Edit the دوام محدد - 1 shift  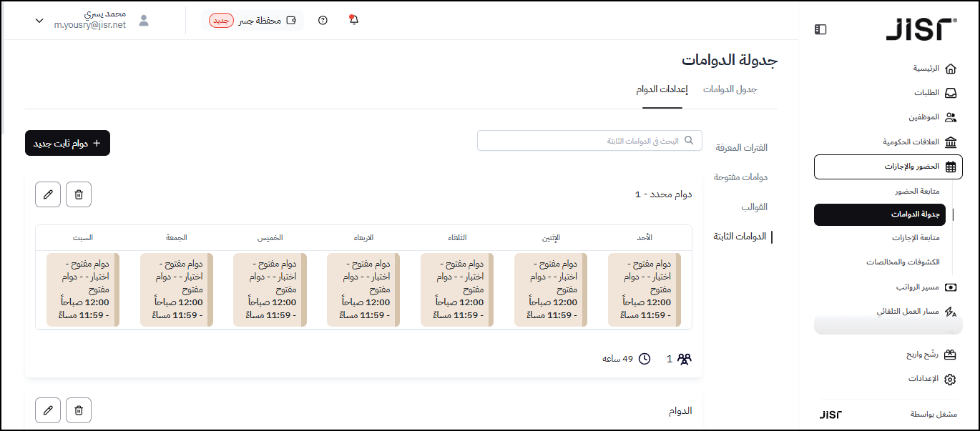tap(48, 194)
